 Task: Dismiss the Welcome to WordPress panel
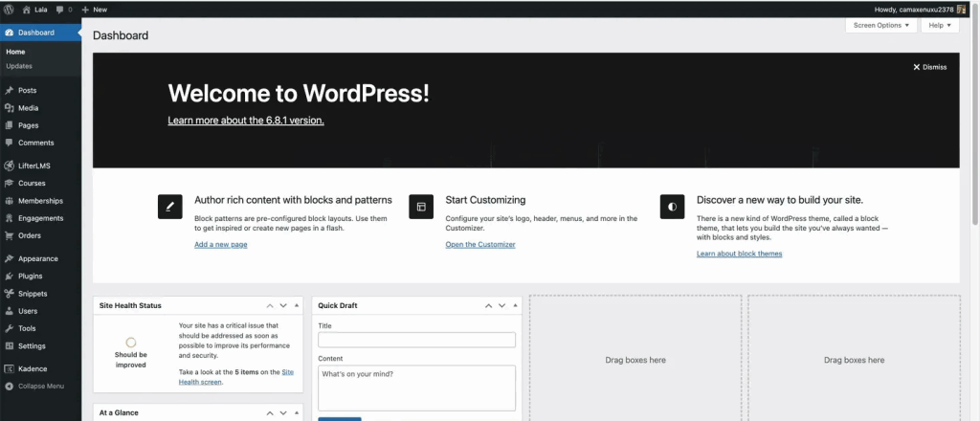pyautogui.click(x=930, y=67)
